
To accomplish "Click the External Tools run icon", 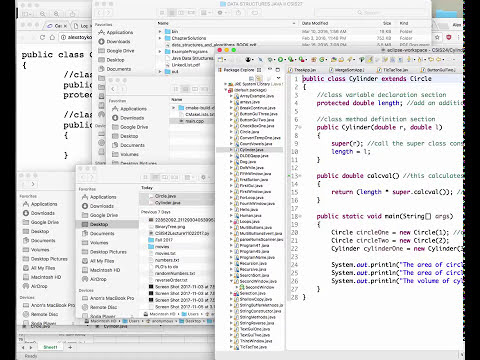I will pyautogui.click(x=301, y=60).
